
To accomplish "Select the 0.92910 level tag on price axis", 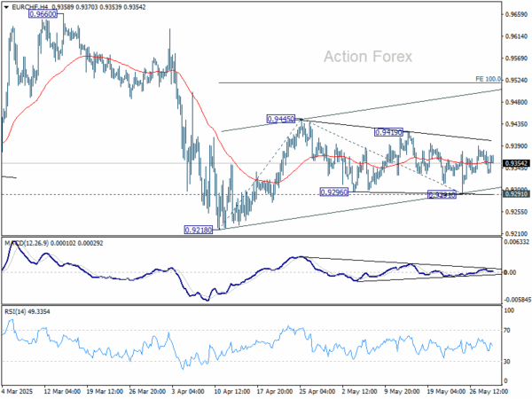I will tap(516, 194).
